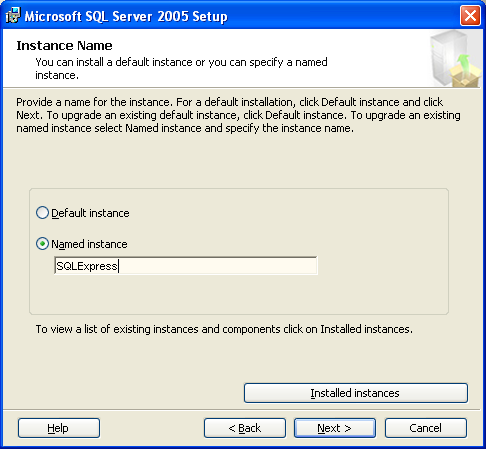Click the 'Microsoft SQL Server 2005 Setup' title bar
486x449 pixels.
tap(126, 16)
